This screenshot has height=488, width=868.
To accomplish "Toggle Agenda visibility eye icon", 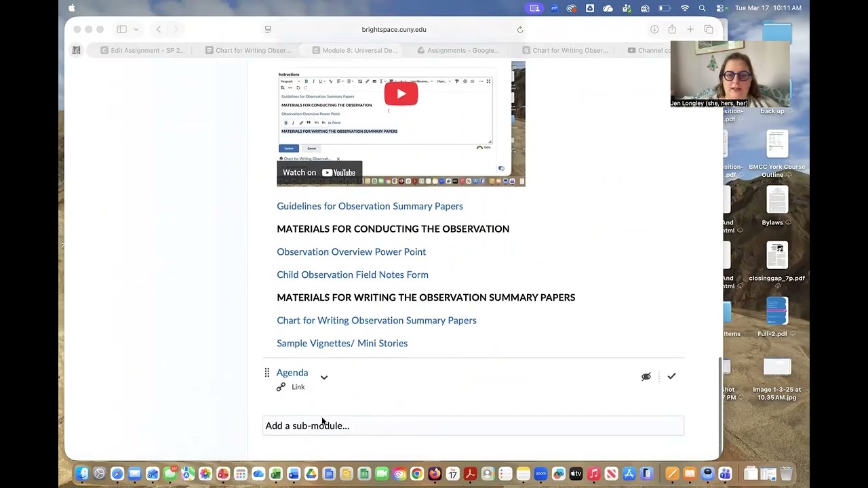I will tap(646, 376).
